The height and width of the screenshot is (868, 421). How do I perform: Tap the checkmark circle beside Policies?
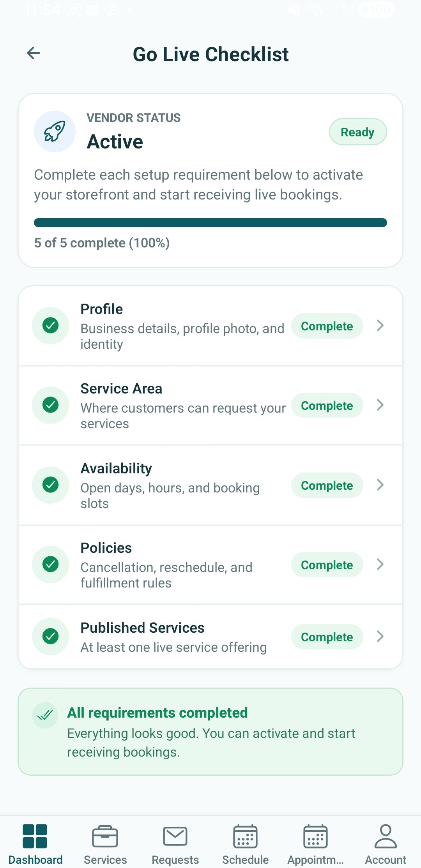(x=50, y=565)
